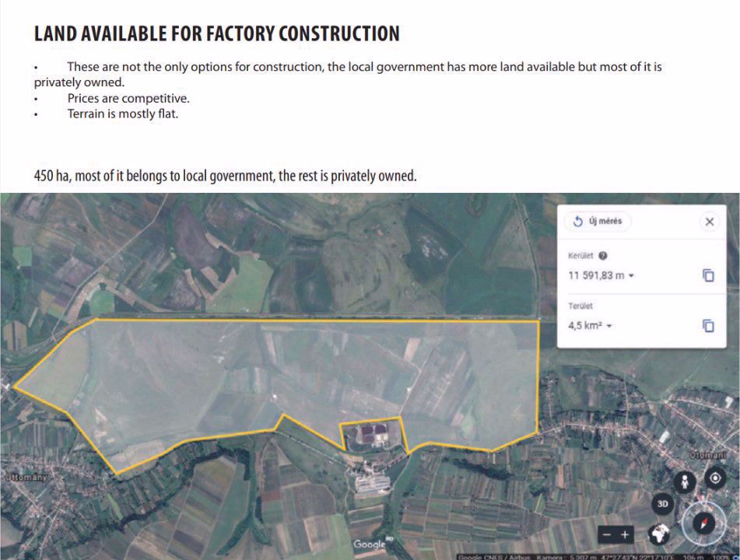Zoom out with the minus button

(x=608, y=534)
